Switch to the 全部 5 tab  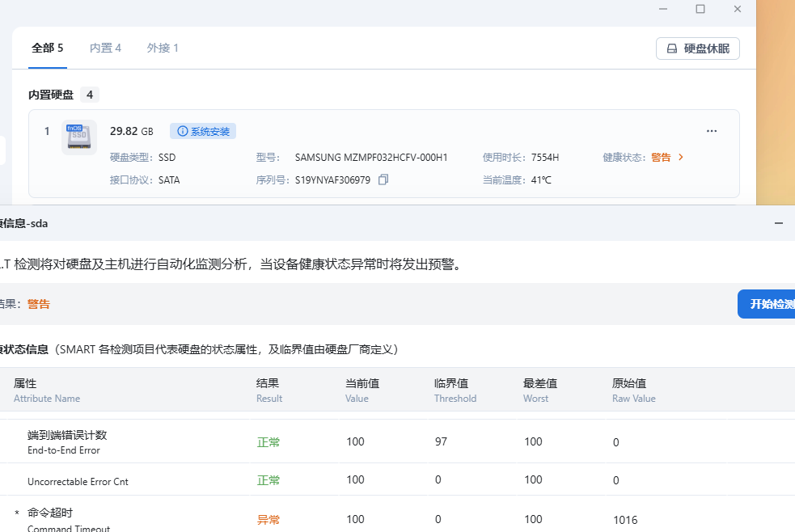pyautogui.click(x=47, y=49)
